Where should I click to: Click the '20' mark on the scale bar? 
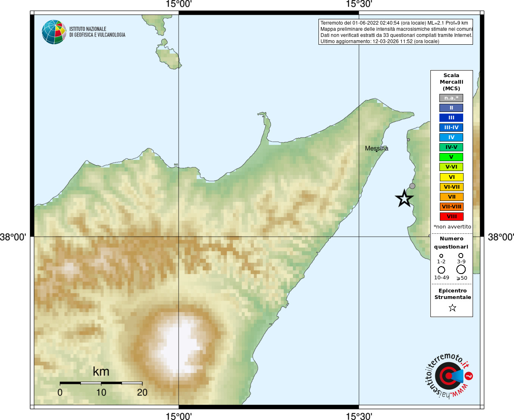click(142, 393)
